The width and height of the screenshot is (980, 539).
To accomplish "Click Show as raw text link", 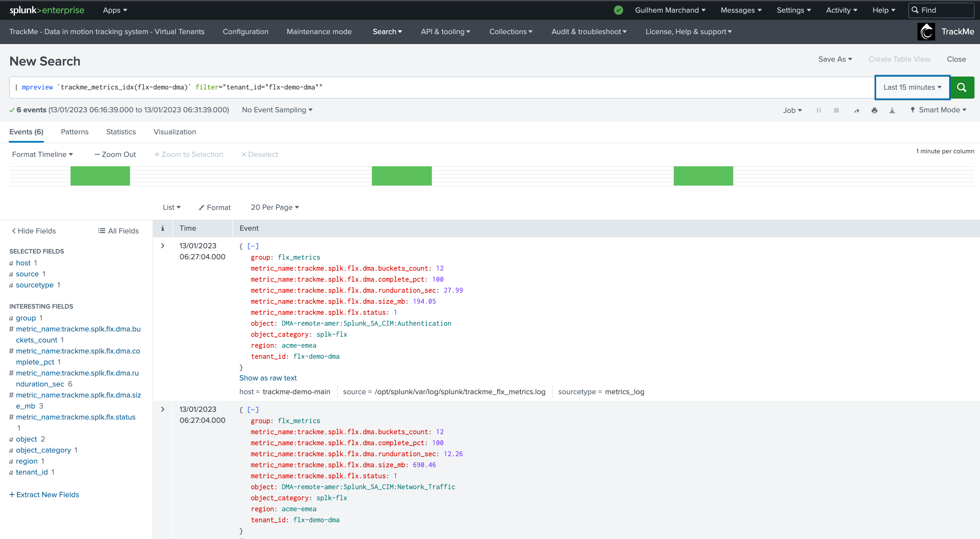I will 268,378.
